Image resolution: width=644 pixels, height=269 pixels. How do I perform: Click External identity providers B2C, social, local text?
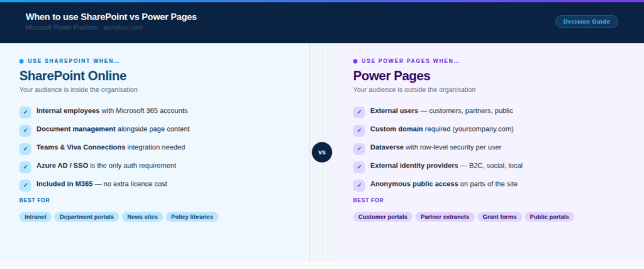coord(447,165)
